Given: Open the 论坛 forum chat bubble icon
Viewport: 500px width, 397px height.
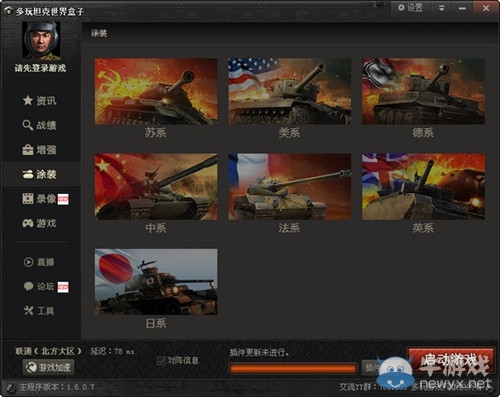Looking at the screenshot, I should (x=29, y=286).
